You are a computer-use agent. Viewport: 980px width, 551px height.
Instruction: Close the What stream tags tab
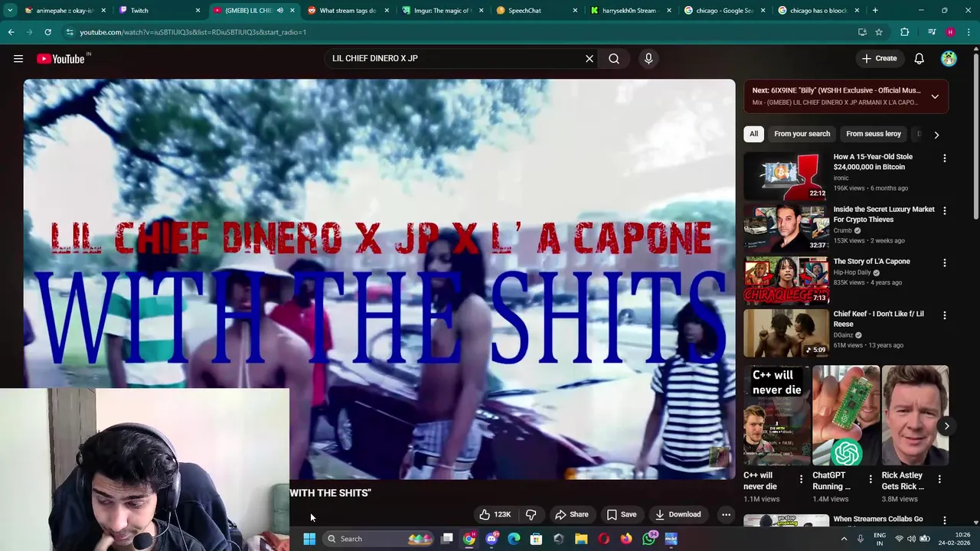pyautogui.click(x=387, y=11)
